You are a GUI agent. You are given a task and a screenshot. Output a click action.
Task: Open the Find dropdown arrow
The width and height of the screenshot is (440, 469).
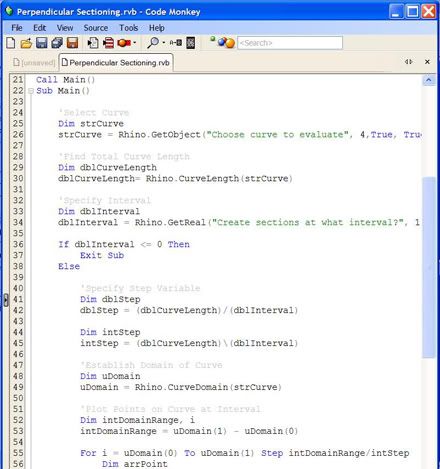[x=164, y=43]
